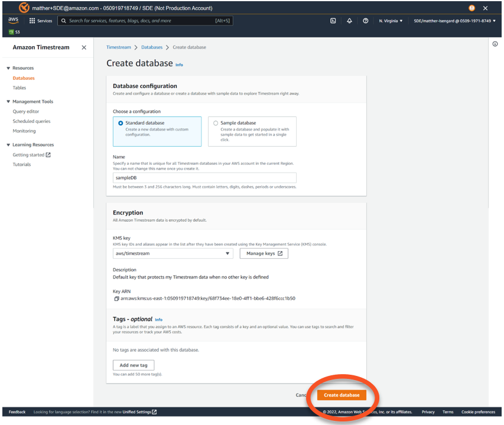Close the Isengard session window
The height and width of the screenshot is (425, 504).
485,8
